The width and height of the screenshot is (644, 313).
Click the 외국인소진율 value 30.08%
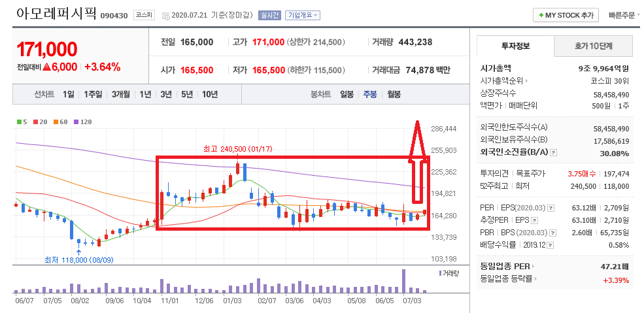tap(615, 154)
